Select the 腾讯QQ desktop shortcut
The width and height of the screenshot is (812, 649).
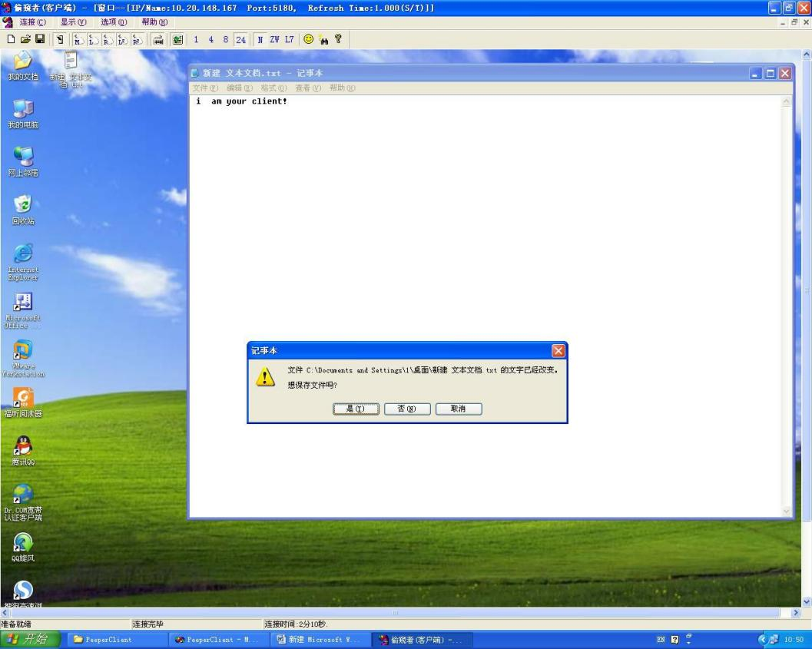click(23, 451)
